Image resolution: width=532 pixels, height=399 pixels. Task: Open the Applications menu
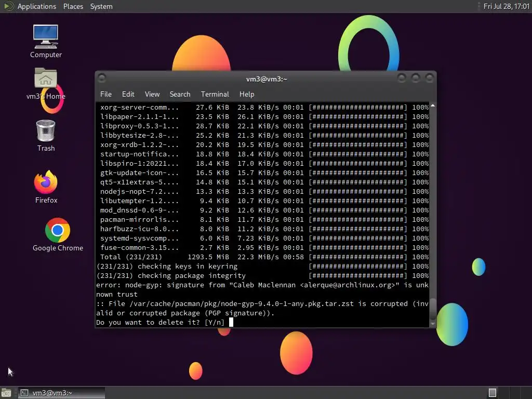pyautogui.click(x=37, y=6)
